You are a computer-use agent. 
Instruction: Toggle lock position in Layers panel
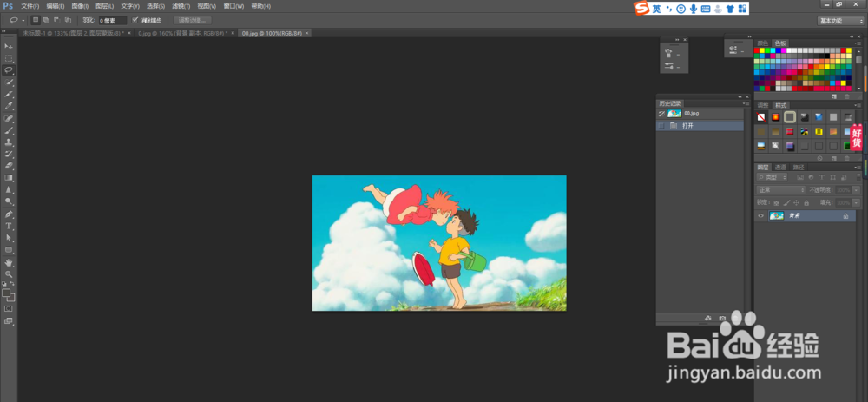click(x=797, y=203)
